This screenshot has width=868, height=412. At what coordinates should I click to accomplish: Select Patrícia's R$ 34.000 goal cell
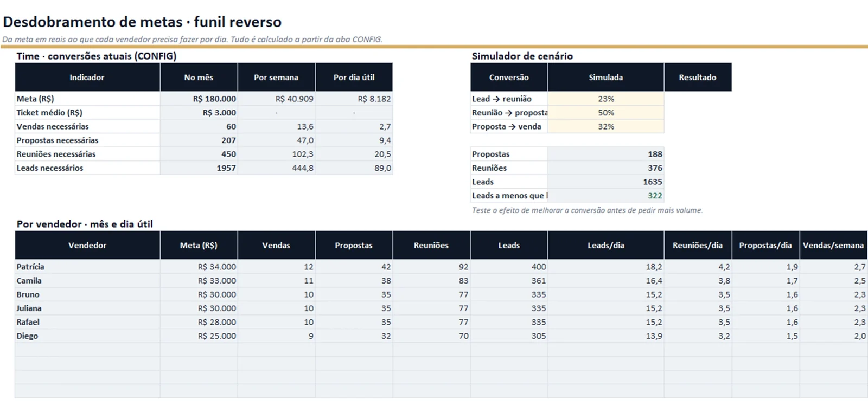[199, 267]
